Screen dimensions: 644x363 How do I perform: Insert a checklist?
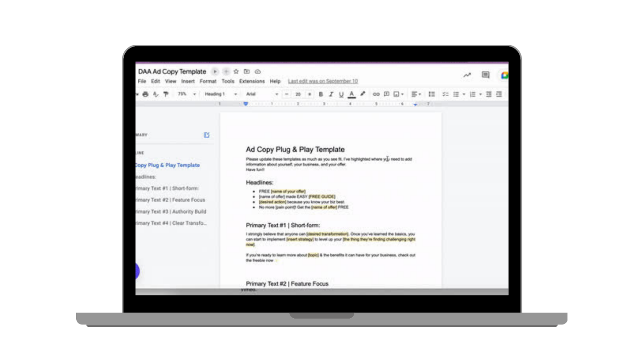coord(445,94)
